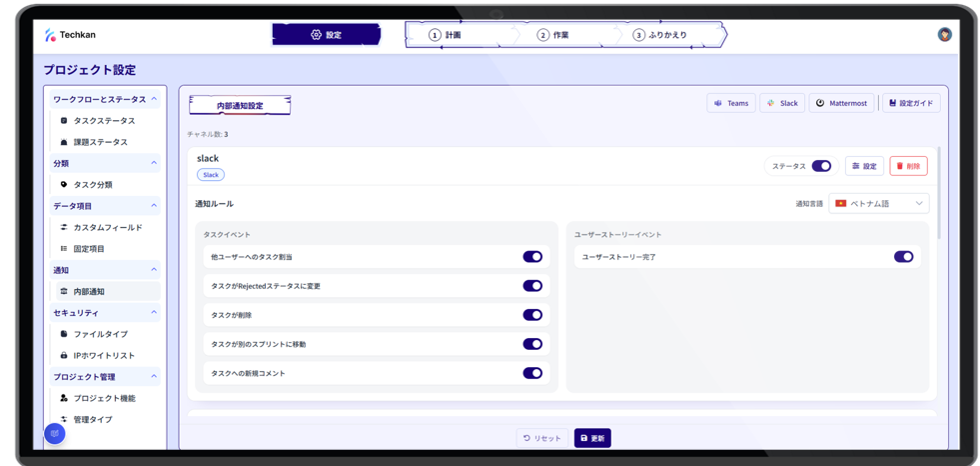Go to step 3 ふりかえり
The image size is (980, 466).
click(x=659, y=35)
